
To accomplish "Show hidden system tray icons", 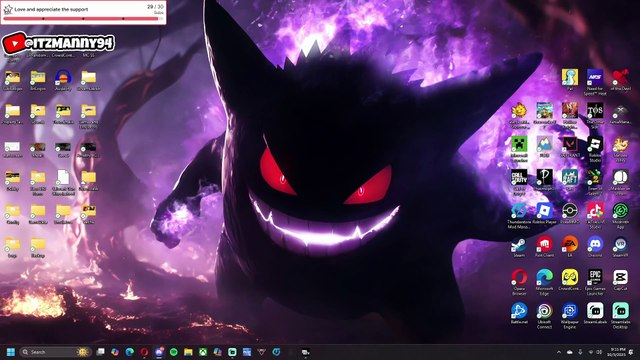I will click(x=559, y=352).
